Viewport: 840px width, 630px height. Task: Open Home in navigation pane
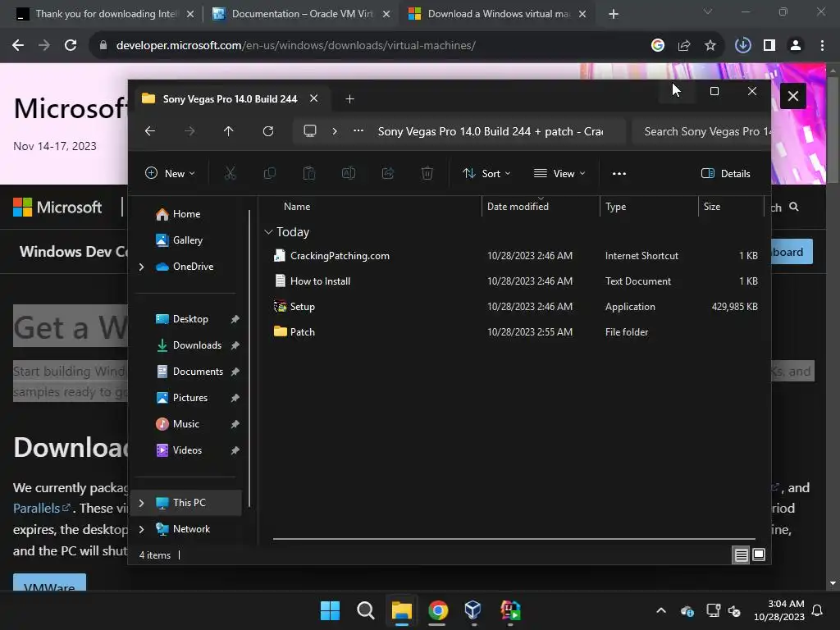186,214
